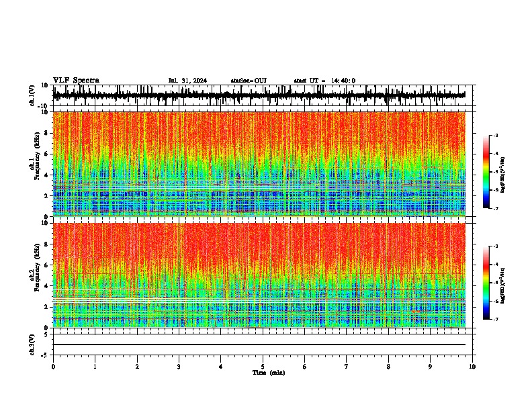The image size is (532, 411).
Task: Click the 'ch.1(V)' waveform axis label
Action: (x=32, y=95)
